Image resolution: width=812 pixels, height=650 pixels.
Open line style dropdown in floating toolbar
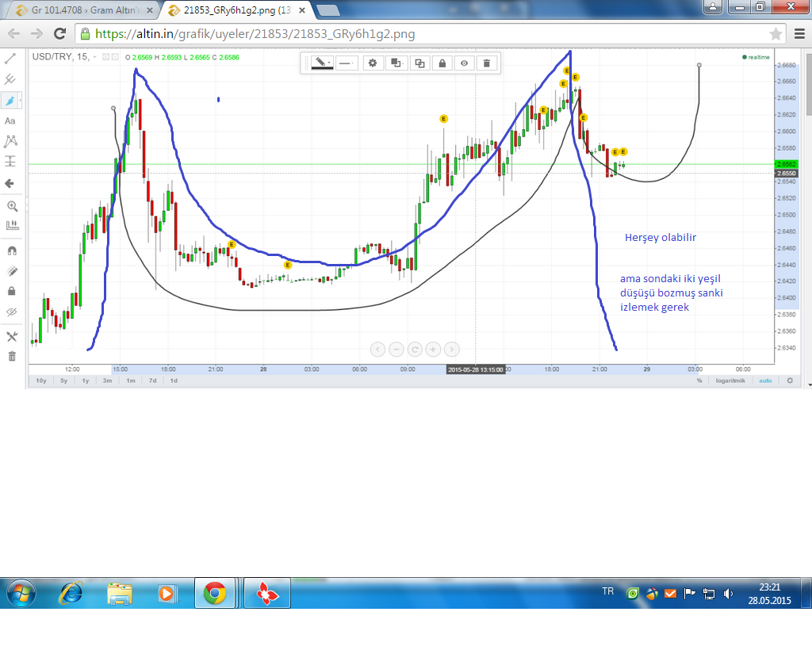[x=346, y=63]
